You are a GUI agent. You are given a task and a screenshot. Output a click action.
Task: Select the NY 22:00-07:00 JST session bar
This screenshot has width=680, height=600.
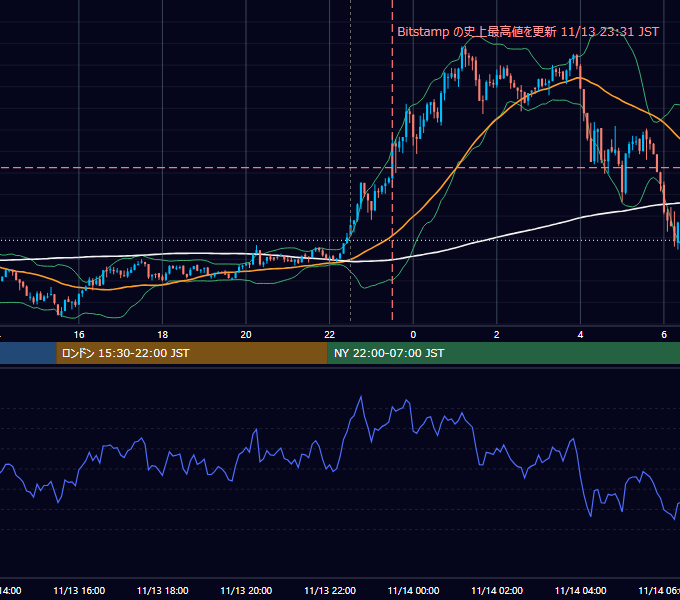click(x=503, y=353)
